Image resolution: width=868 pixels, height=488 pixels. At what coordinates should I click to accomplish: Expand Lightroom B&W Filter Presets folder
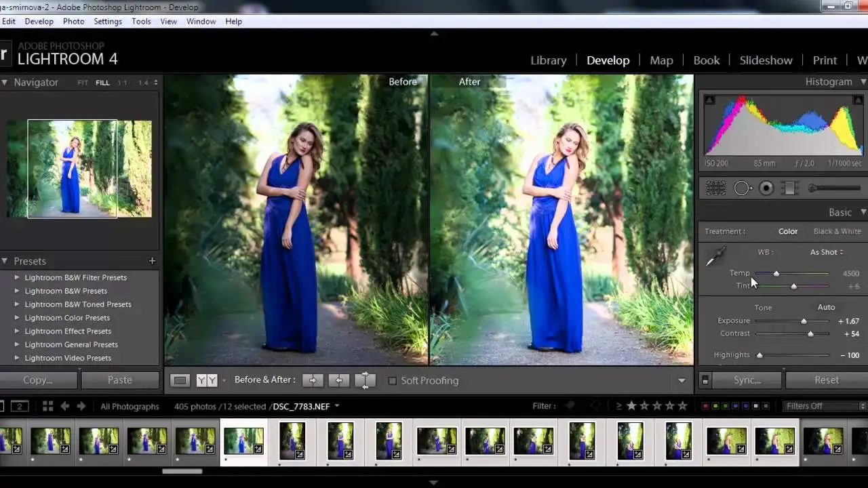(x=17, y=277)
